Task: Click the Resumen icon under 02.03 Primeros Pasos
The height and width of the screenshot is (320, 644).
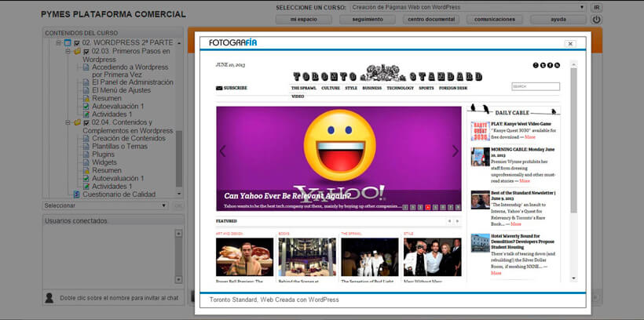Action: 86,99
